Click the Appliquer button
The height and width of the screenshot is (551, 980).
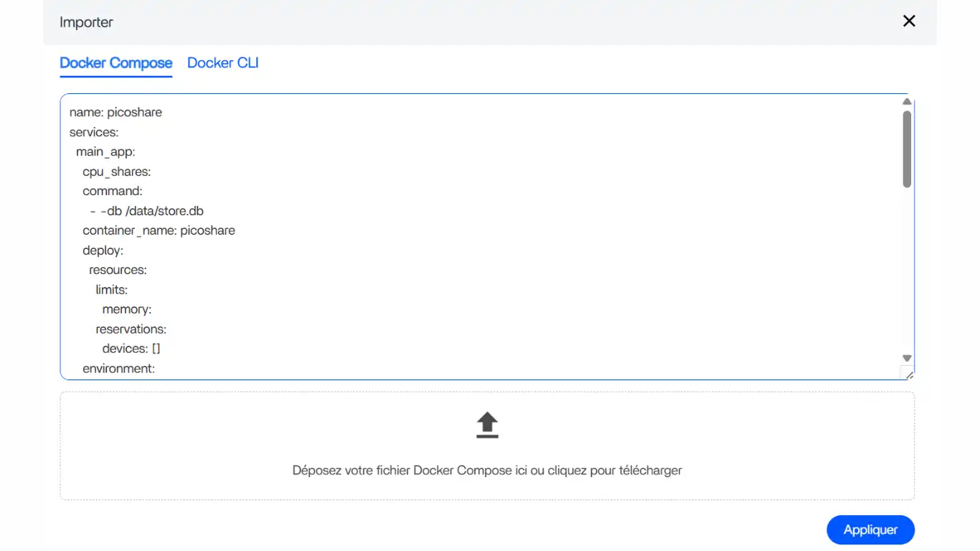[870, 529]
